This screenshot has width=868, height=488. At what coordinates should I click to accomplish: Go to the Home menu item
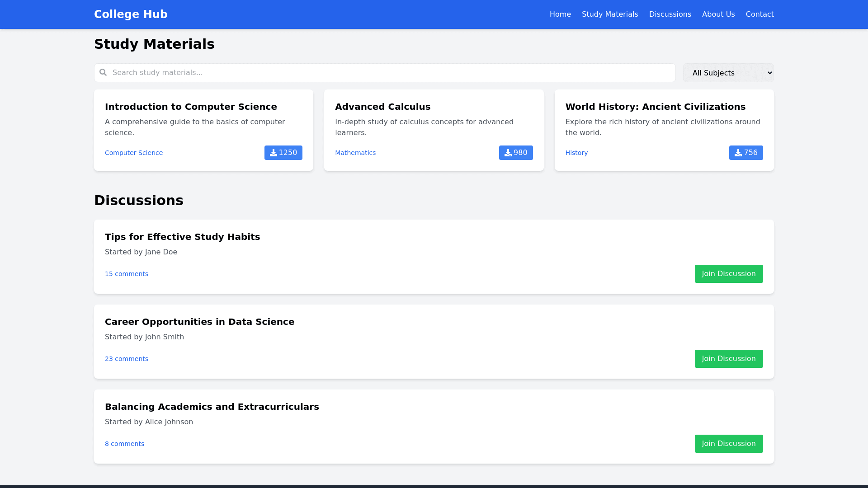(x=560, y=14)
